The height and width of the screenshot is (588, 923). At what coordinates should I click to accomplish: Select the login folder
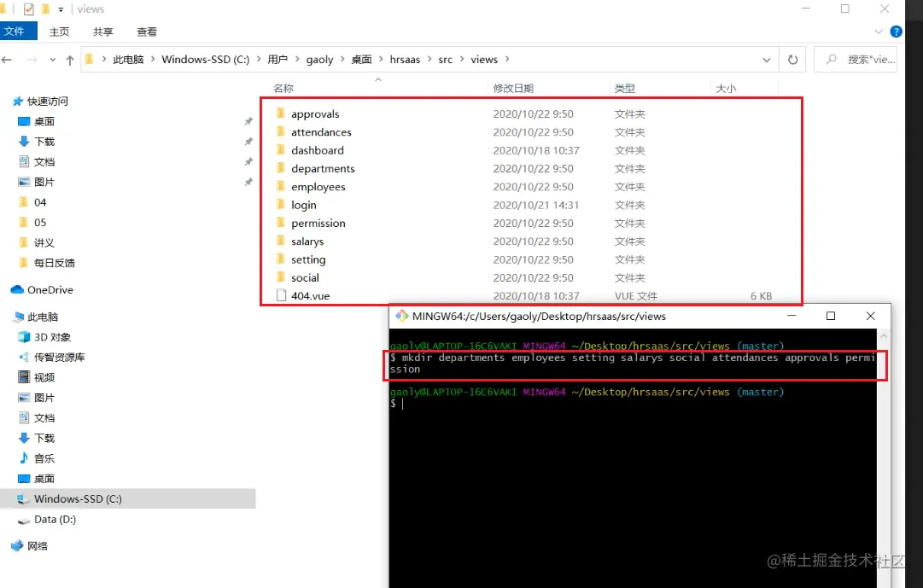[304, 205]
